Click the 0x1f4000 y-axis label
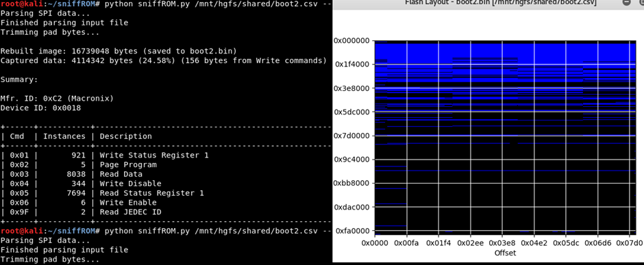 coord(353,64)
